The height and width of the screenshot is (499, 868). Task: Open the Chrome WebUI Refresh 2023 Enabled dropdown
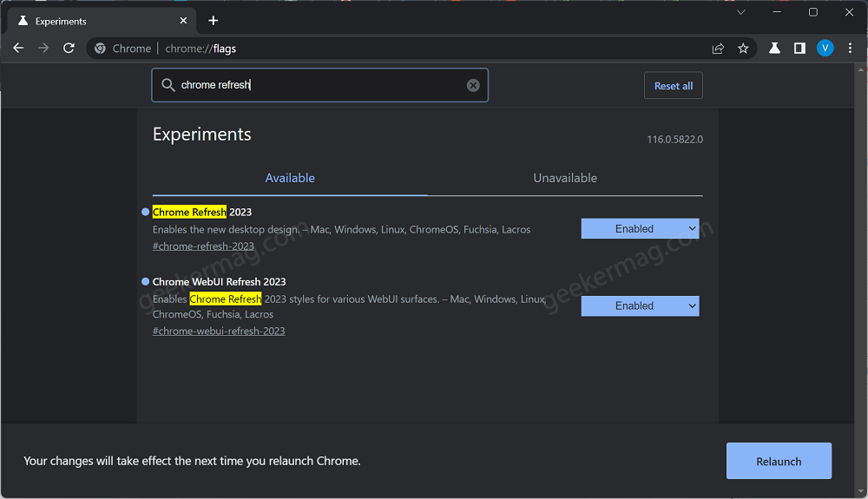[x=640, y=306]
